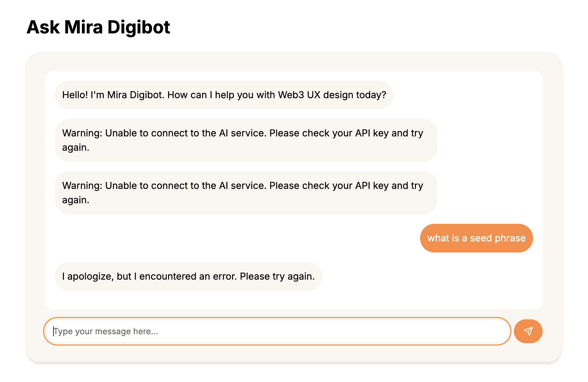Click the second API key warning bubble
The image size is (588, 382).
246,193
